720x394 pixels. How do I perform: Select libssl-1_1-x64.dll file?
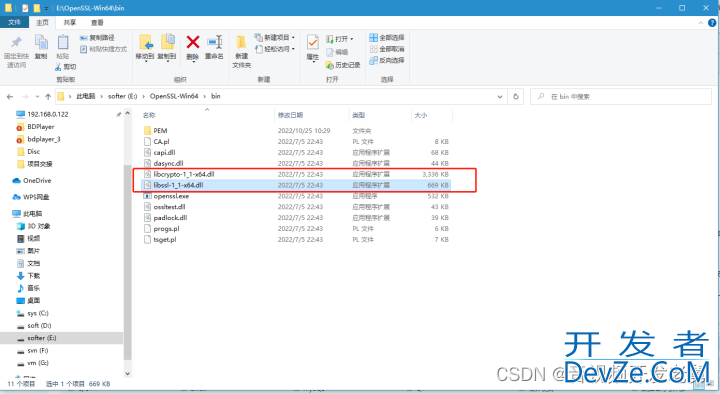(178, 185)
